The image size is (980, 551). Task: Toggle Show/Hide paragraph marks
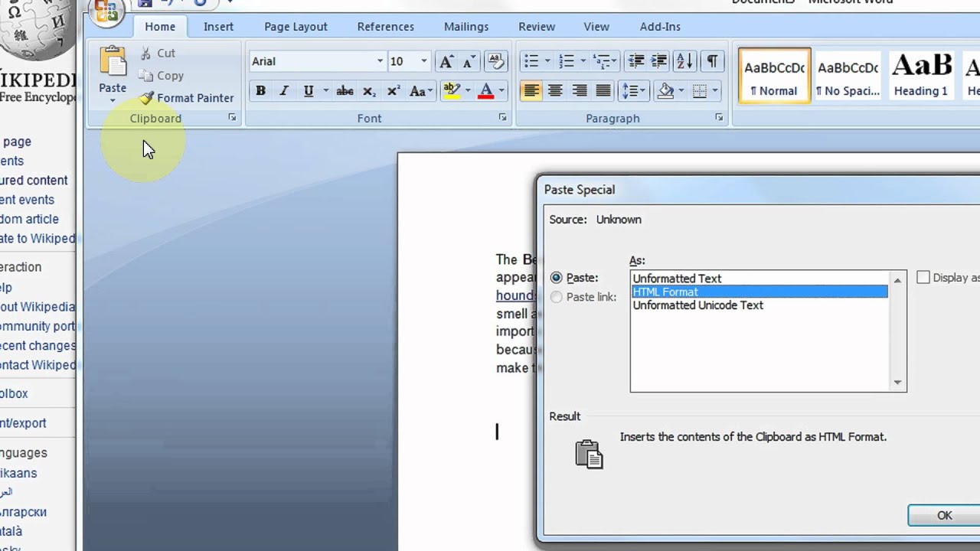712,61
